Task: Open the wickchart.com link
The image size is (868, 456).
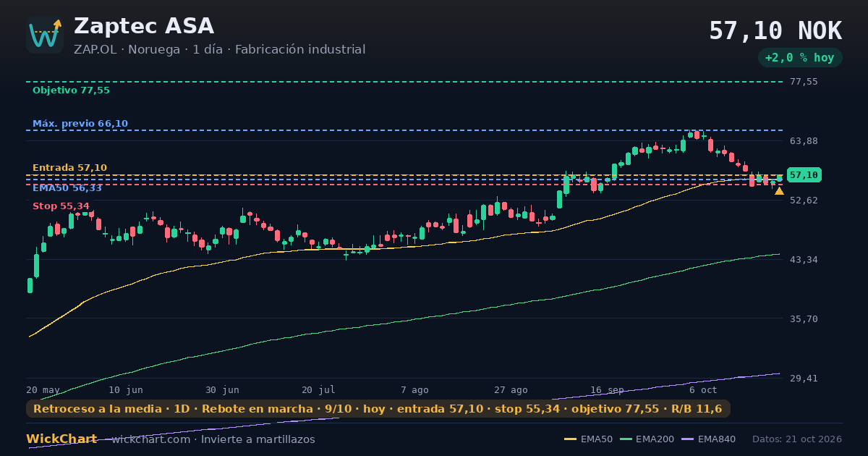Action: pos(150,439)
